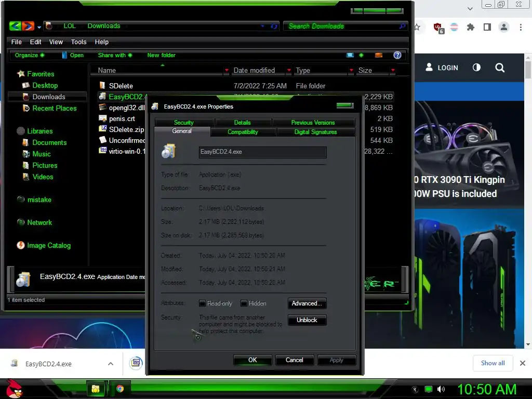Open the Chrome three-dot menu
Viewport: 532px width, 399px height.
[521, 27]
